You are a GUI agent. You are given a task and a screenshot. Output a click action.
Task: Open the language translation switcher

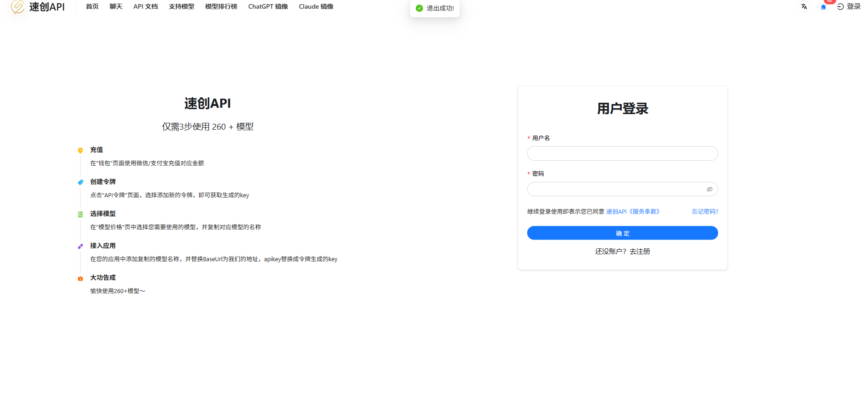(804, 6)
